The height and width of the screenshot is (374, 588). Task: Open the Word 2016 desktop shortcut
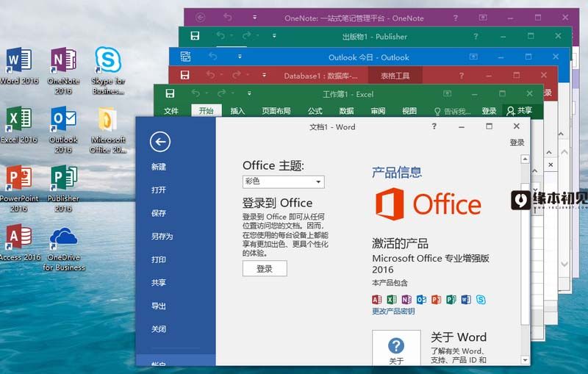19,65
